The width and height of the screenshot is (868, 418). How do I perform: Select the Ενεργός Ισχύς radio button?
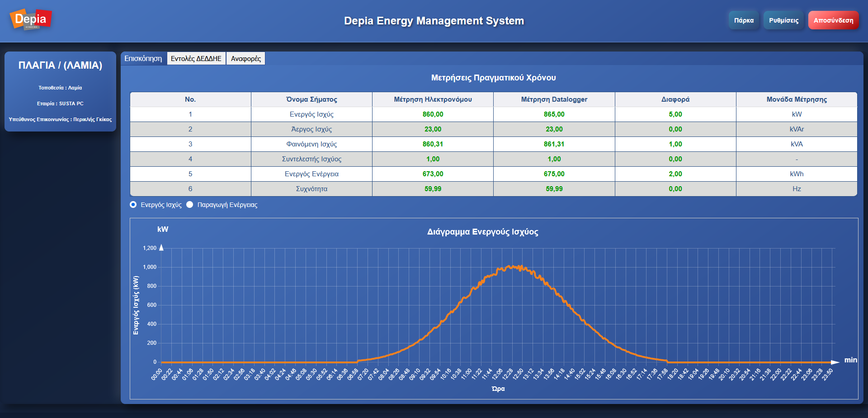(x=133, y=205)
